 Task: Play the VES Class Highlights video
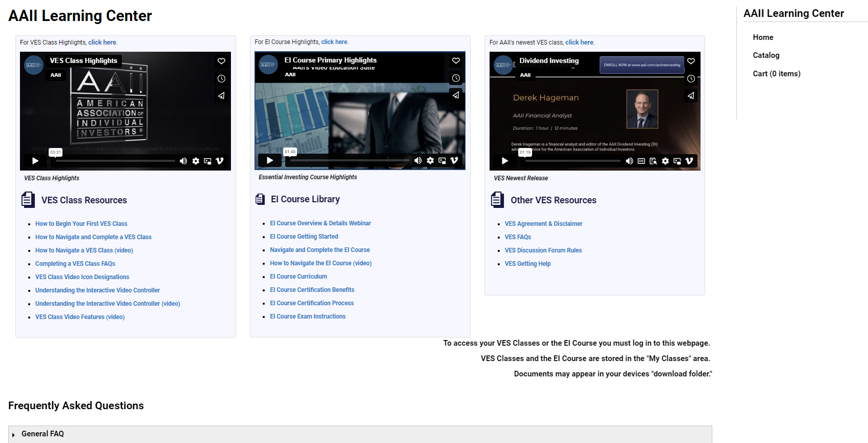35,161
